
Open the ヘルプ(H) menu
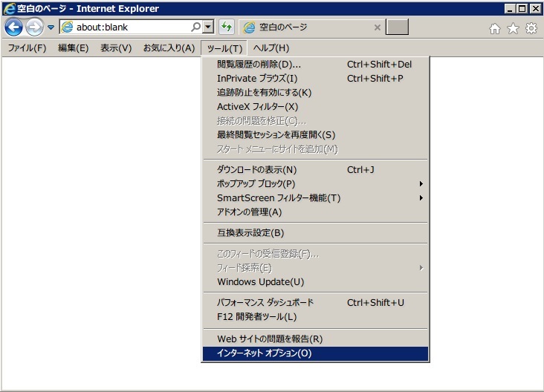coord(271,48)
